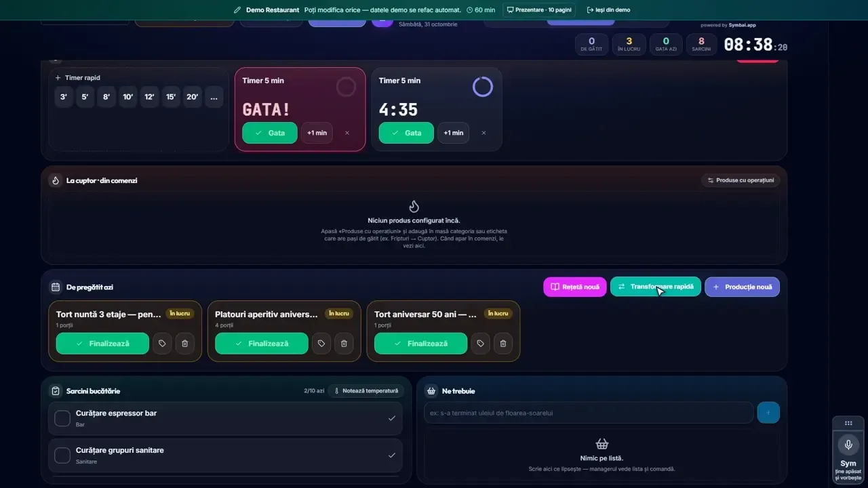Screen dimensions: 868x488
Task: Click tag icon on Tort nuntă 3 etaje card
Action: tap(162, 344)
